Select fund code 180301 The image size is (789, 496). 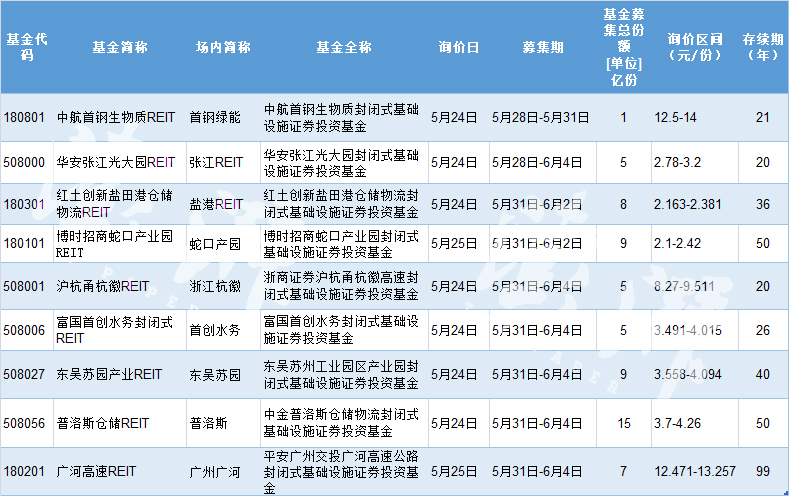tap(24, 204)
